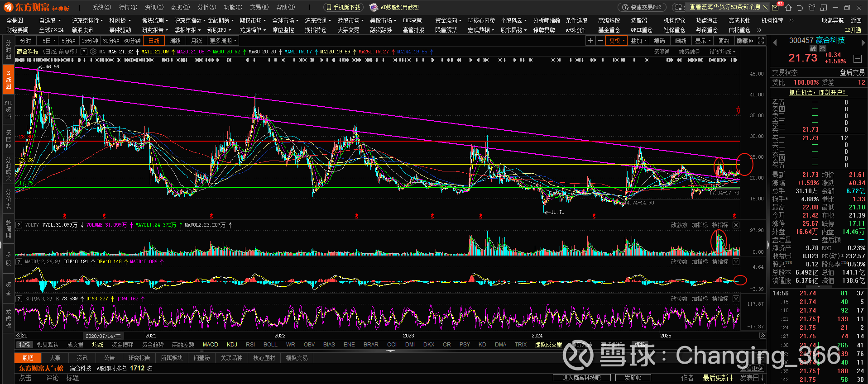Open F10资料 in left sidebar
The image size is (868, 384).
pos(8,109)
